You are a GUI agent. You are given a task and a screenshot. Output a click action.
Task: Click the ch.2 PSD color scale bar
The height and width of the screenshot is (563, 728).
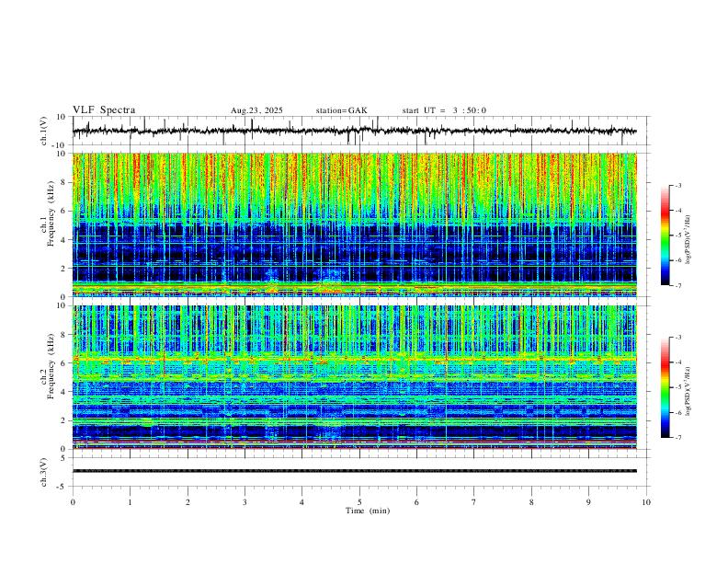pyautogui.click(x=665, y=387)
